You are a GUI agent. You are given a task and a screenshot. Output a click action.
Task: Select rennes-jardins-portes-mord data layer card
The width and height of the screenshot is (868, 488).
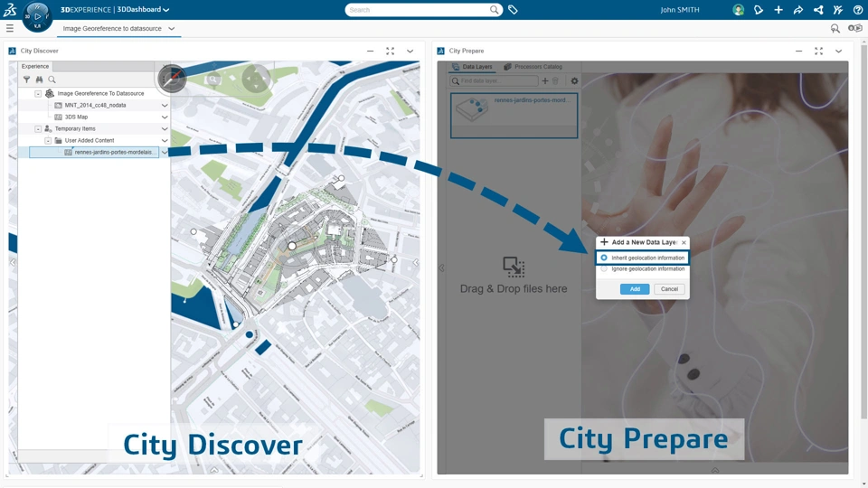(514, 115)
